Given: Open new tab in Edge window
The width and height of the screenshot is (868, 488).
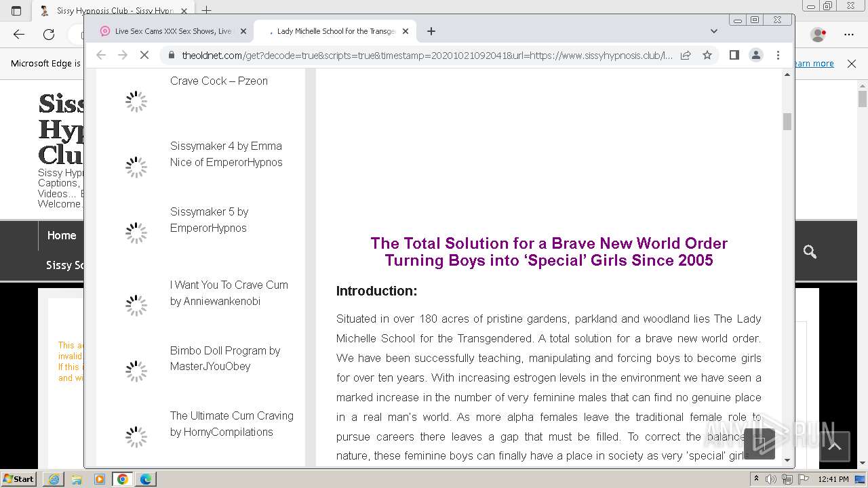Looking at the screenshot, I should [x=207, y=10].
